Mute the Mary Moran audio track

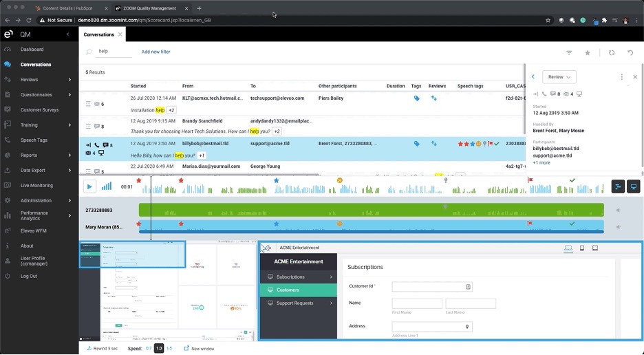[619, 227]
